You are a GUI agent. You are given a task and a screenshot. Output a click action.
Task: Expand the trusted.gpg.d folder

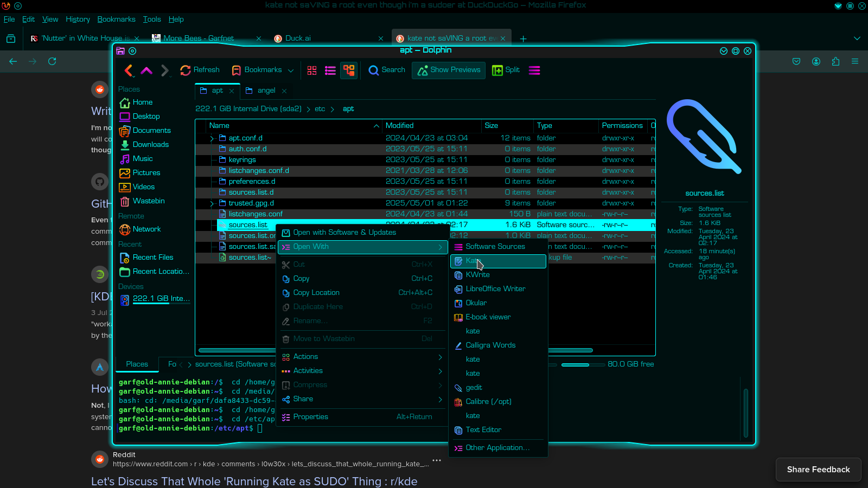tap(212, 203)
